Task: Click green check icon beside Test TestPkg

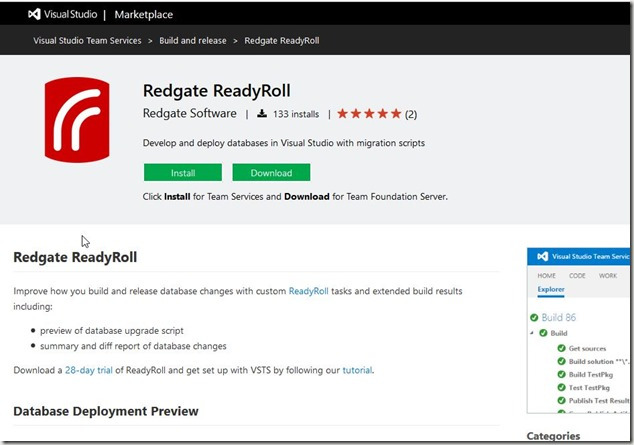Action: 562,388
